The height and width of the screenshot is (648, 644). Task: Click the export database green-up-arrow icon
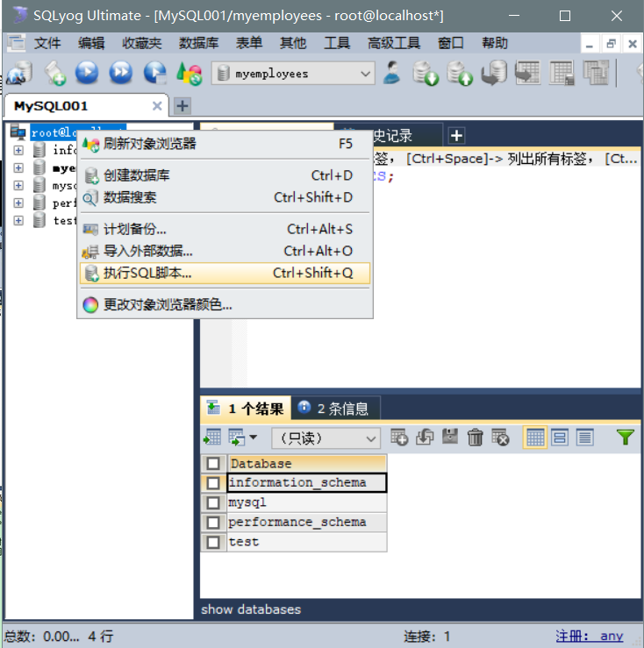point(460,73)
